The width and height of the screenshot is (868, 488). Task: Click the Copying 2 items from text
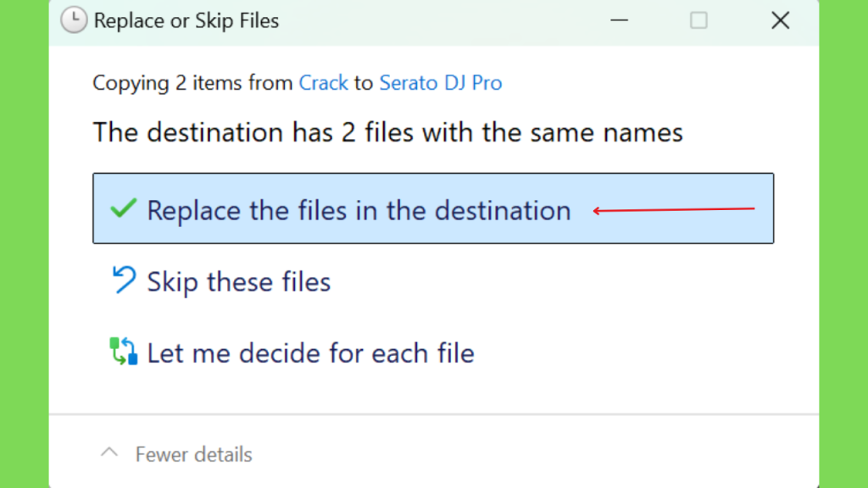(192, 82)
